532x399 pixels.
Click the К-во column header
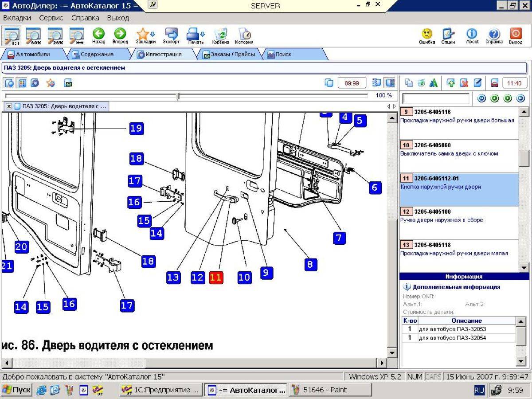tap(410, 321)
